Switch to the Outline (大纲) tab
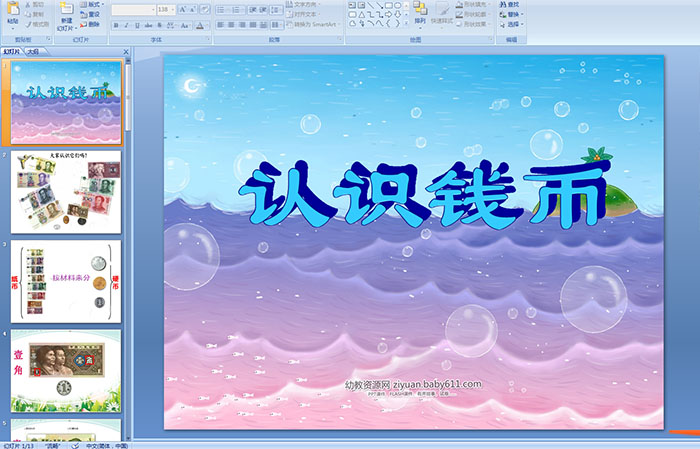 [33, 51]
